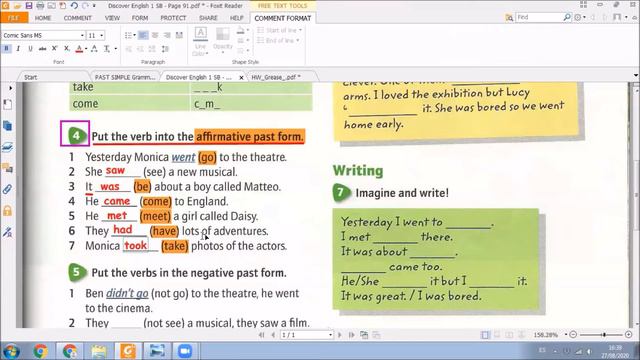The height and width of the screenshot is (360, 640).
Task: Open Windows Start menu
Action: pyautogui.click(x=11, y=351)
